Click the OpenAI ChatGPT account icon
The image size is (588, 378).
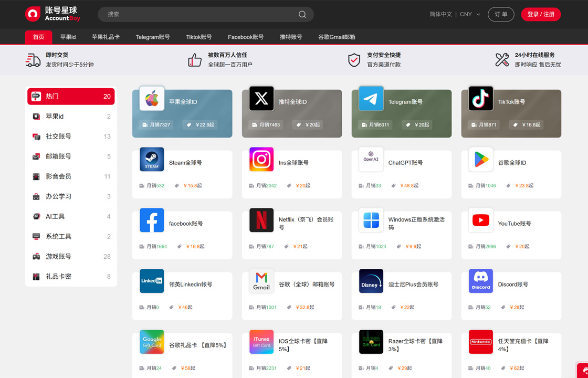click(371, 160)
